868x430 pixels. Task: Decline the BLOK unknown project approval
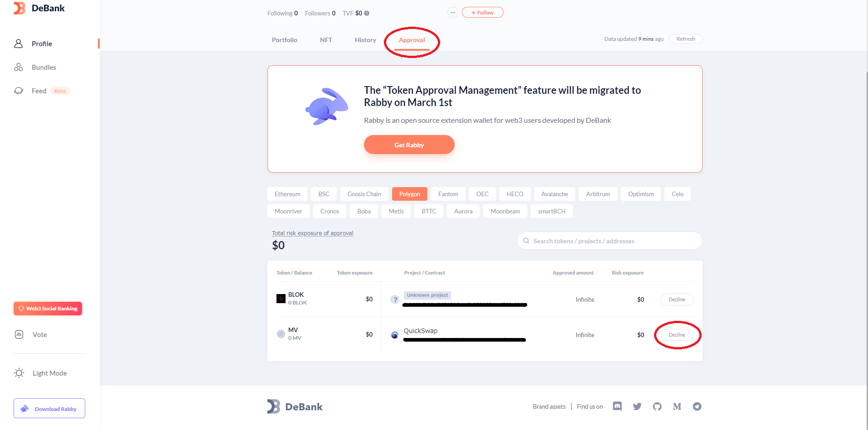(677, 300)
